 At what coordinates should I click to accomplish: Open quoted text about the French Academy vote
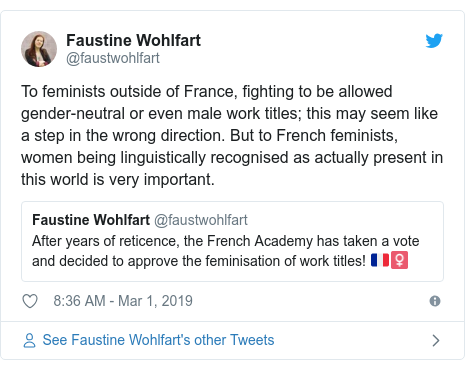(226, 251)
